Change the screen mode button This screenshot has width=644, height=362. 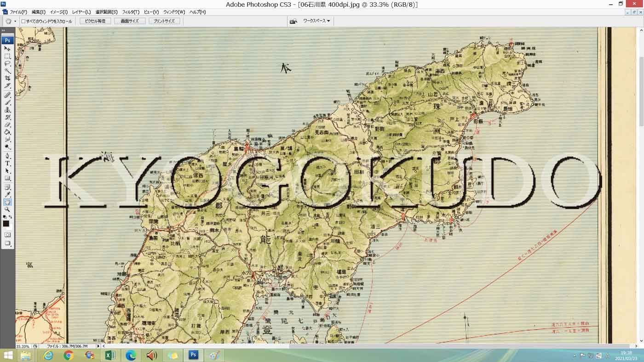click(x=7, y=243)
